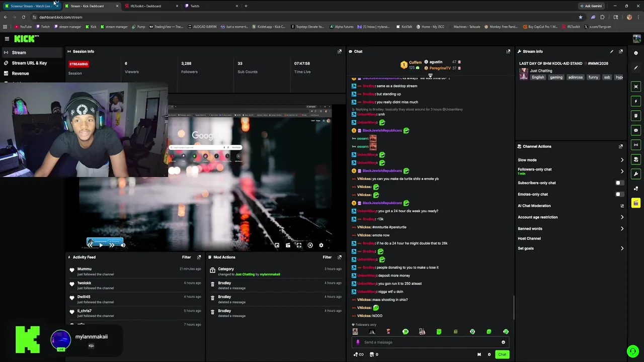Toggle Subscribers-only chat switch

pos(620,183)
